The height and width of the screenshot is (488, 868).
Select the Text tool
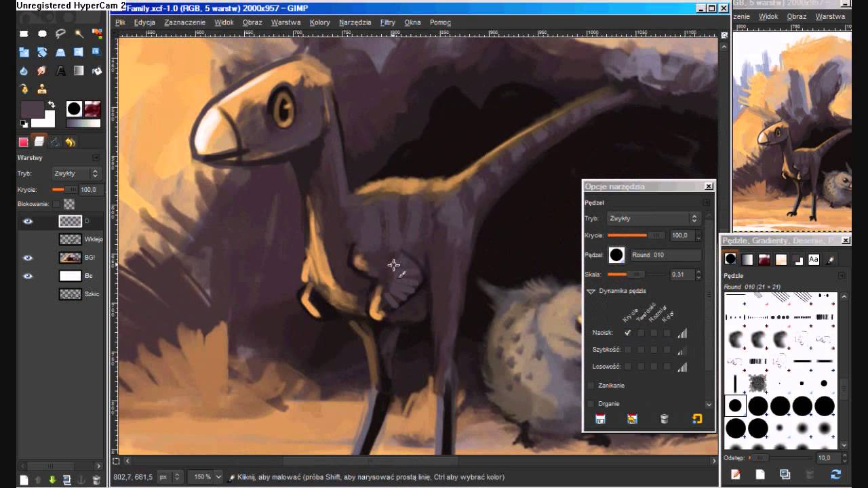pyautogui.click(x=60, y=70)
